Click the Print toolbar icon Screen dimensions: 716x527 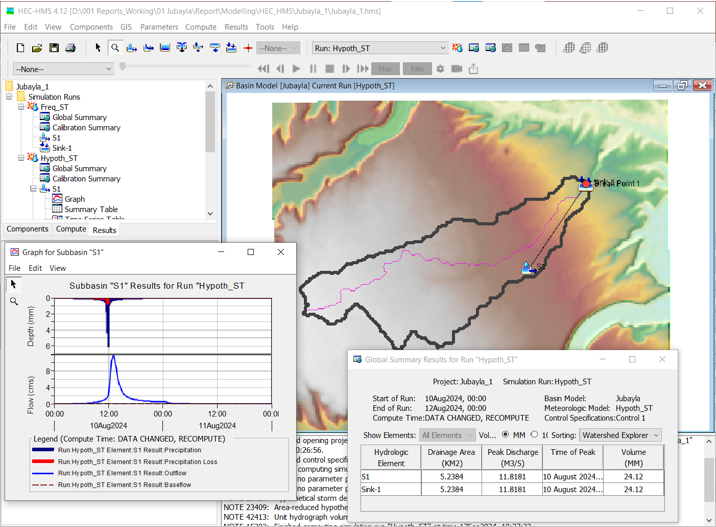click(70, 48)
